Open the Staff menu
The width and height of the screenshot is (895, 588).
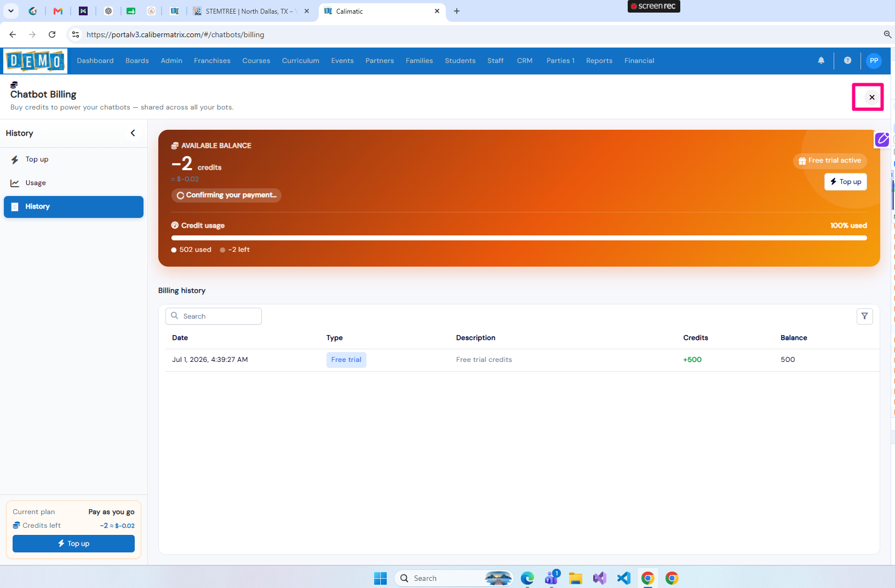click(x=496, y=61)
